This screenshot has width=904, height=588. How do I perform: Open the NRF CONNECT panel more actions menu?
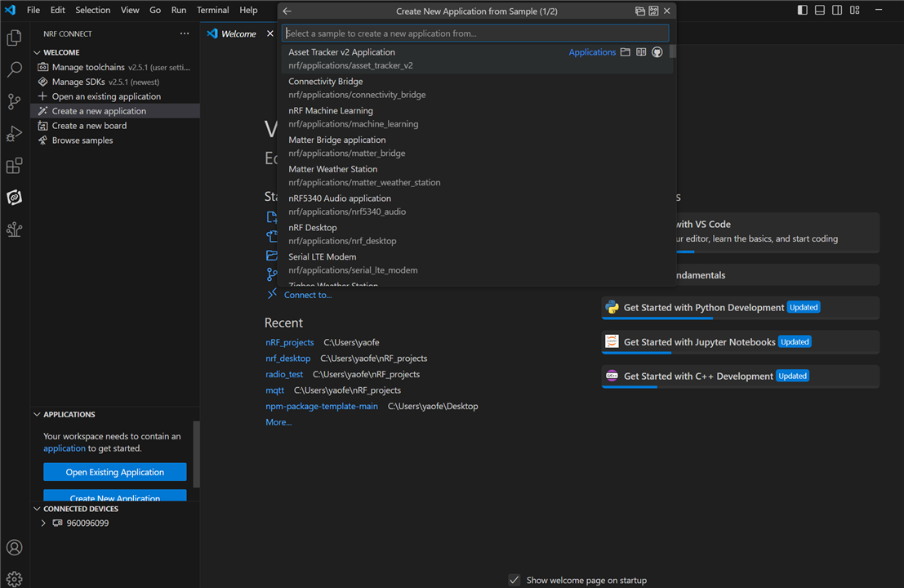pyautogui.click(x=185, y=33)
